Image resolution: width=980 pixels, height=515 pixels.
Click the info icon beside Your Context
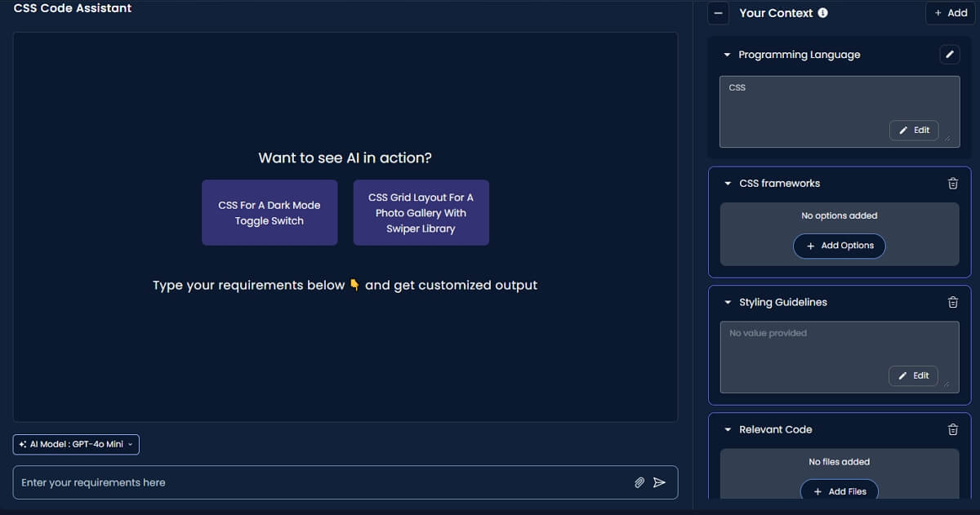(822, 13)
